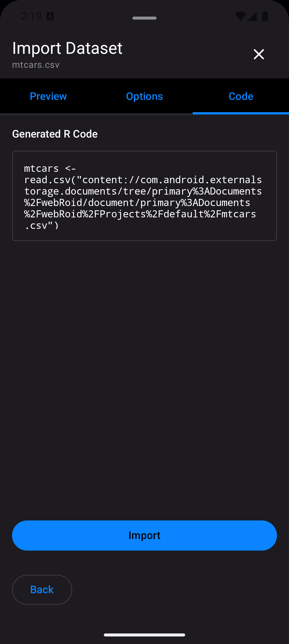289x644 pixels.
Task: Tap the 2:19 clock in status bar
Action: (x=31, y=16)
